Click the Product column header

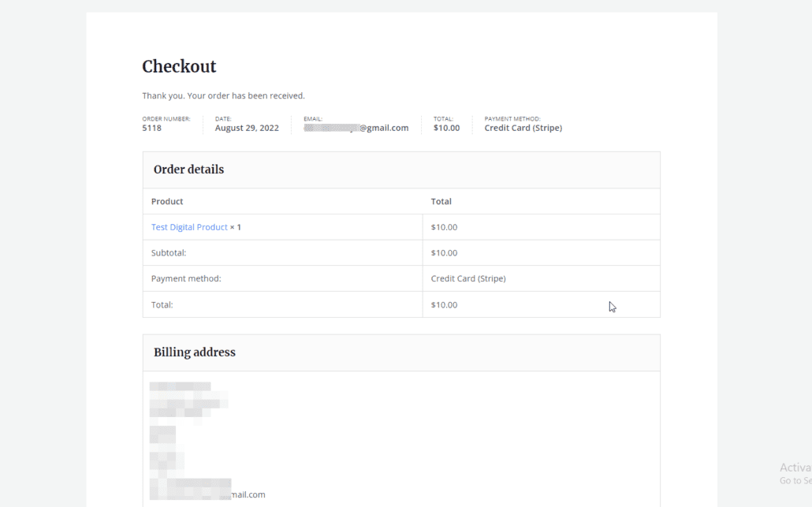pos(167,201)
